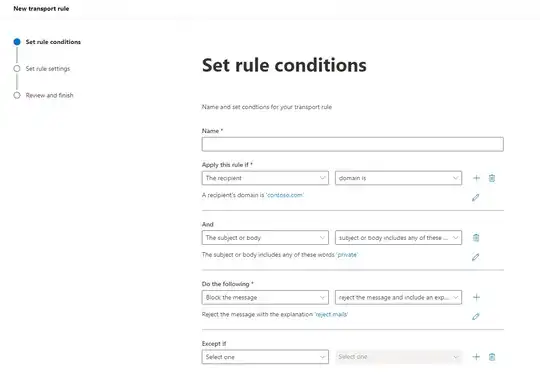Screen dimensions: 540x376
Task: Open the 'reject the message and include' dropdown
Action: pos(398,297)
